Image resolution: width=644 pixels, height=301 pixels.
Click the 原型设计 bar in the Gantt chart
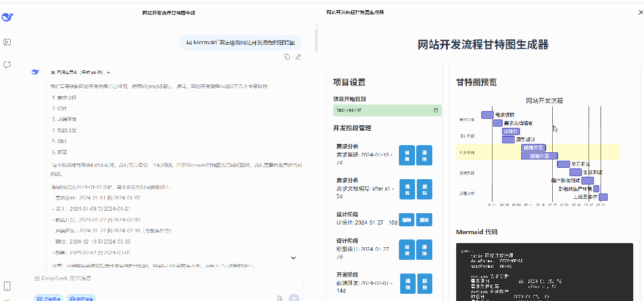(x=508, y=139)
